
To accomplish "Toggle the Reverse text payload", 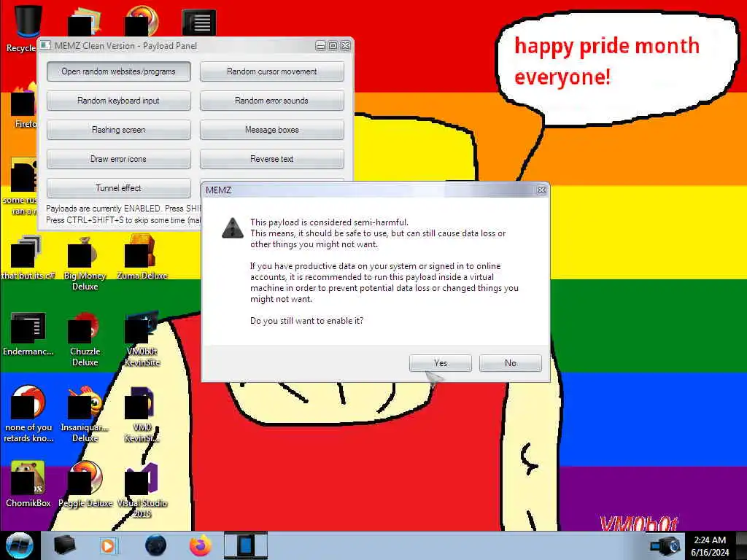I will point(271,158).
